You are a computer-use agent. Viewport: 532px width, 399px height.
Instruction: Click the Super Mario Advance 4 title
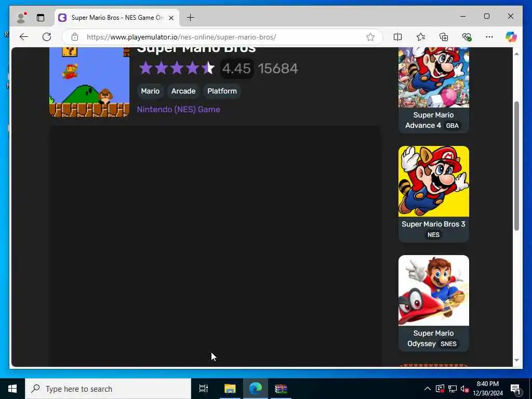click(x=430, y=120)
